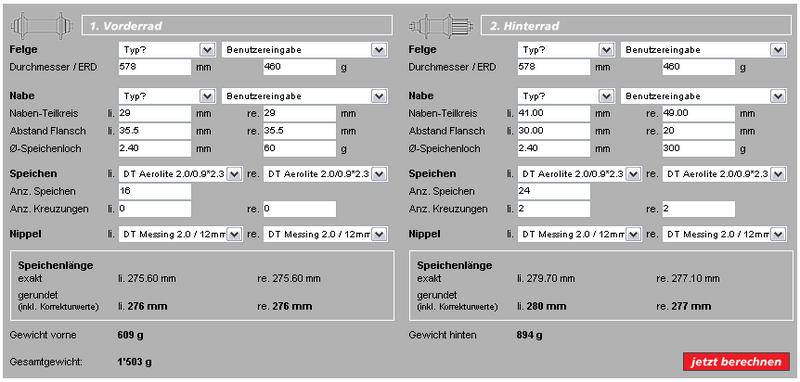Click Hinterrad exact length 're. 277.10 mm'
800x382 pixels.
688,279
